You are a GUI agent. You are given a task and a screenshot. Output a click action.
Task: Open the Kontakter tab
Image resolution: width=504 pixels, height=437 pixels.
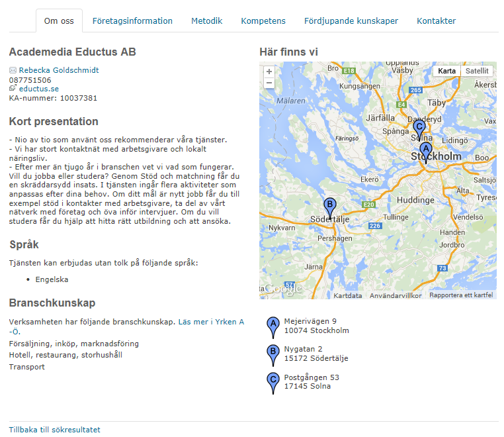click(x=436, y=21)
